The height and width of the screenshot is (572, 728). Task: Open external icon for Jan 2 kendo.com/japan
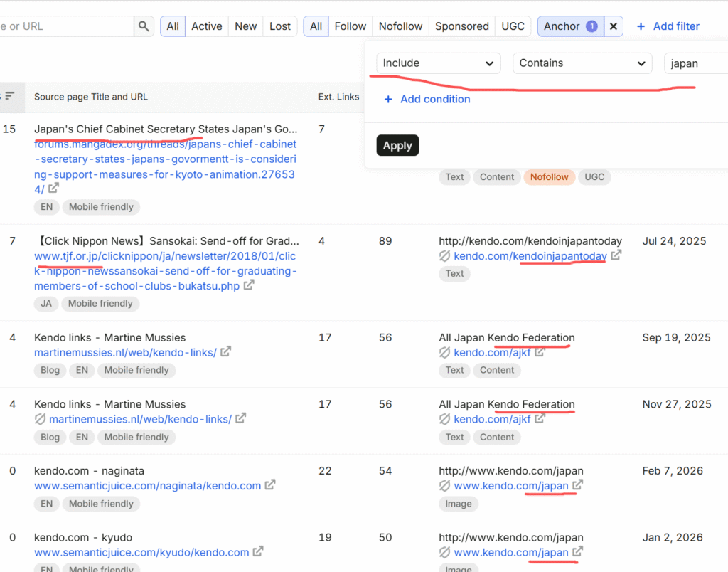point(577,551)
